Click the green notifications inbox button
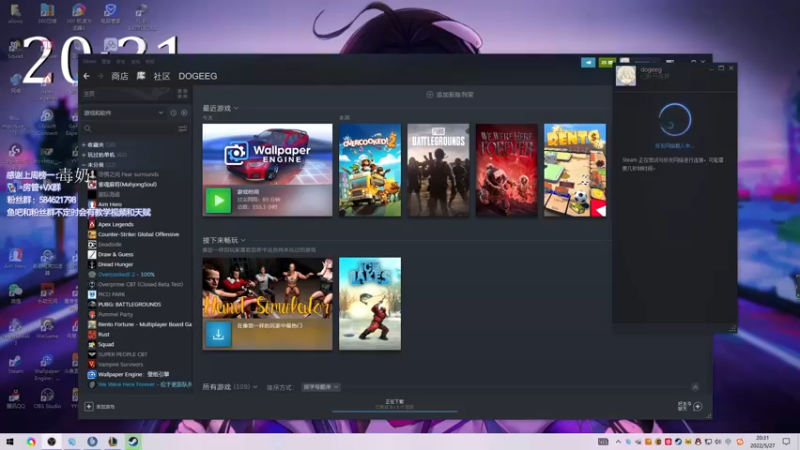Viewport: 800px width, 450px height. (x=607, y=62)
